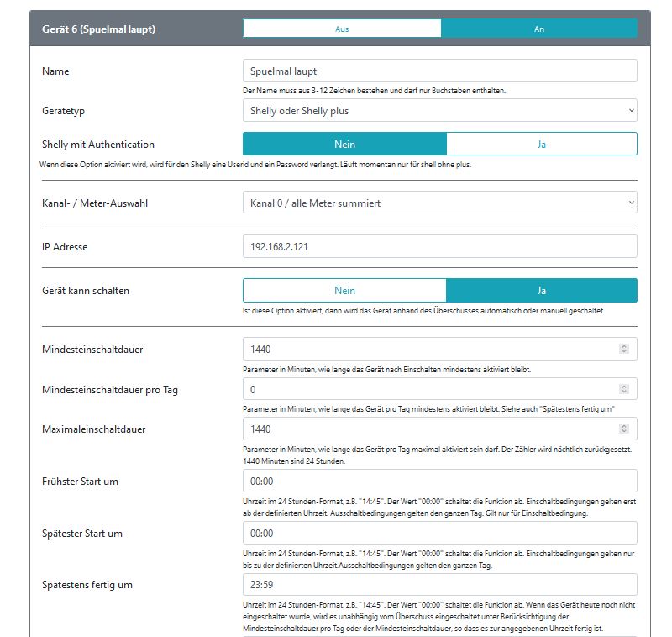Click the Mindesteinschaltdauer stepper arrows
This screenshot has height=637, width=672.
[x=624, y=349]
